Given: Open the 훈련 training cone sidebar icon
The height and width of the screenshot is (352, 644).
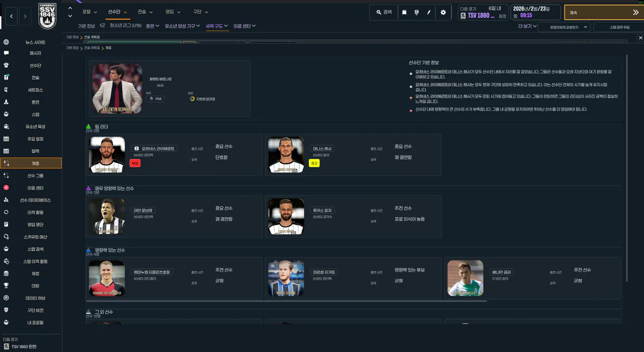Looking at the screenshot, I should [x=6, y=102].
